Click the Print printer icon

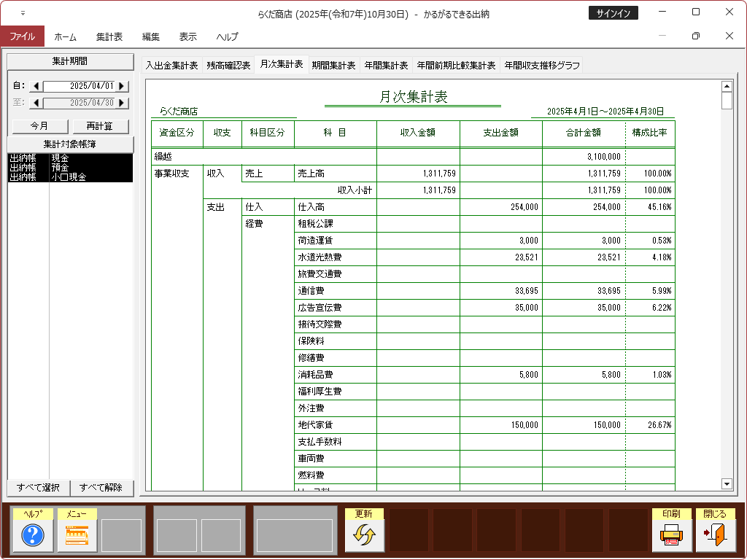(x=671, y=535)
